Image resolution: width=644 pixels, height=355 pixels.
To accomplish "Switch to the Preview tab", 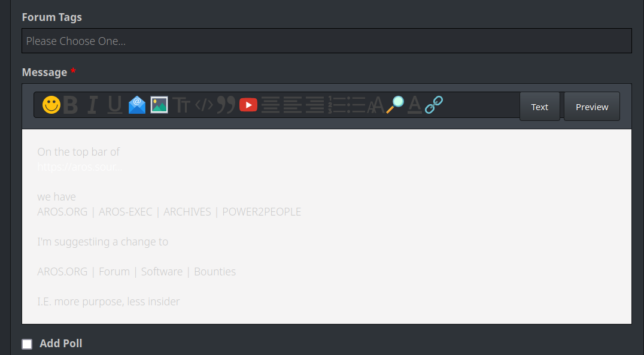I will click(591, 107).
